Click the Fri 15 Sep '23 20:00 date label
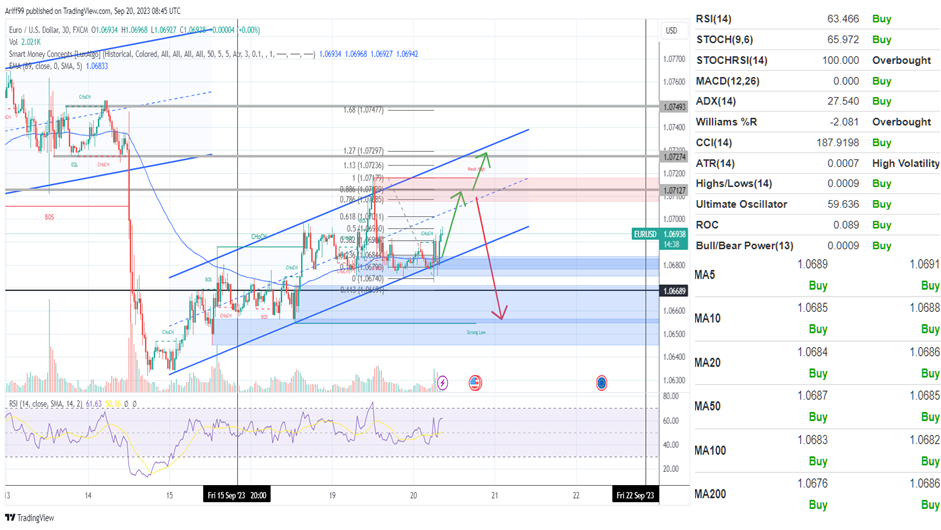Screen dimensions: 941x530 [x=236, y=495]
